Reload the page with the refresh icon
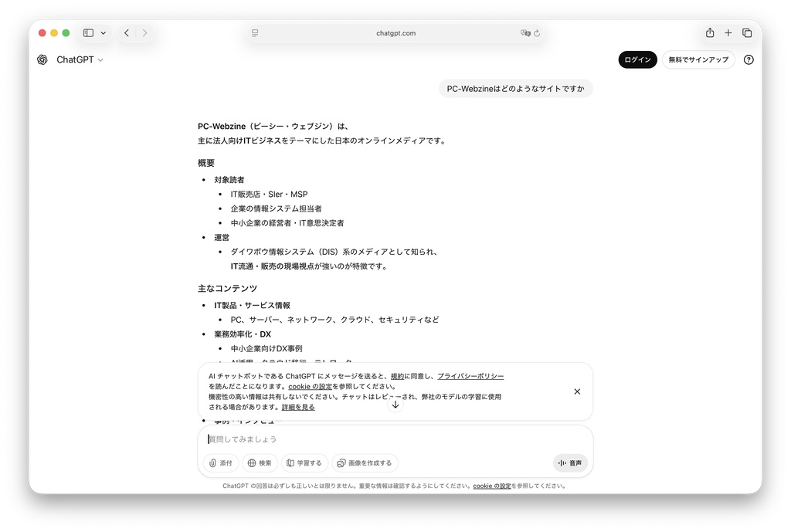Viewport: 791px width, 532px height. (537, 33)
